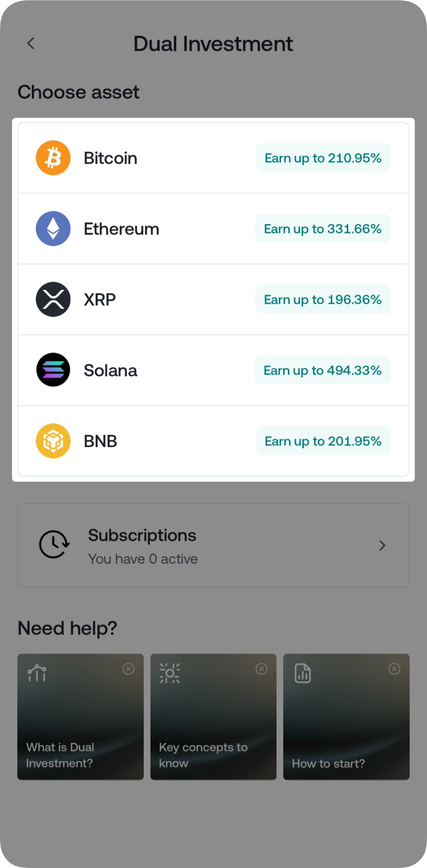
Task: Click the Subscriptions clock icon
Action: coord(54,544)
